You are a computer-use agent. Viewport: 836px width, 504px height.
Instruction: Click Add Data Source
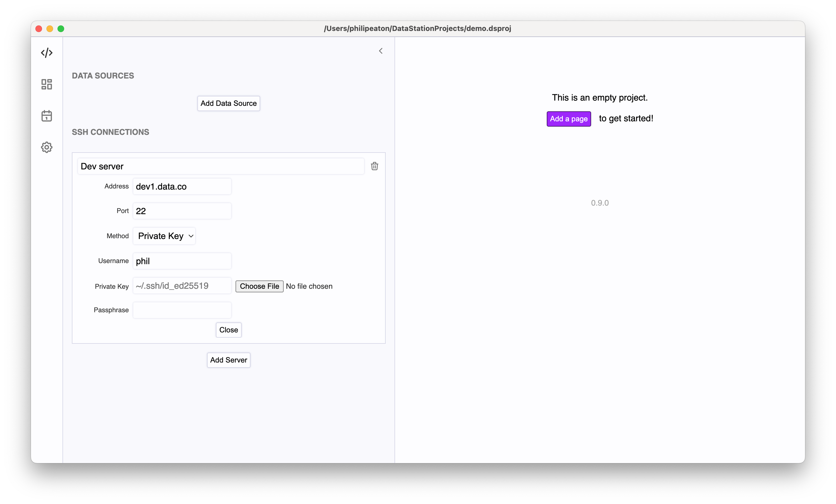pos(228,103)
